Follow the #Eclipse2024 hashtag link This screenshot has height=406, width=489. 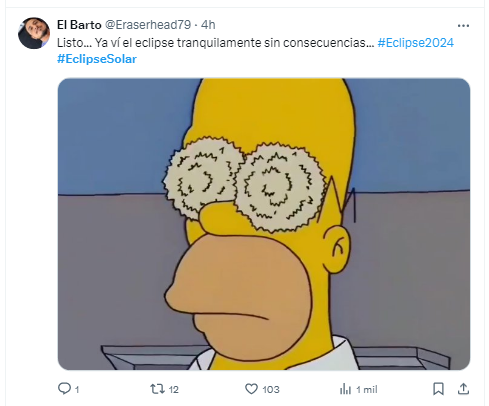click(415, 43)
